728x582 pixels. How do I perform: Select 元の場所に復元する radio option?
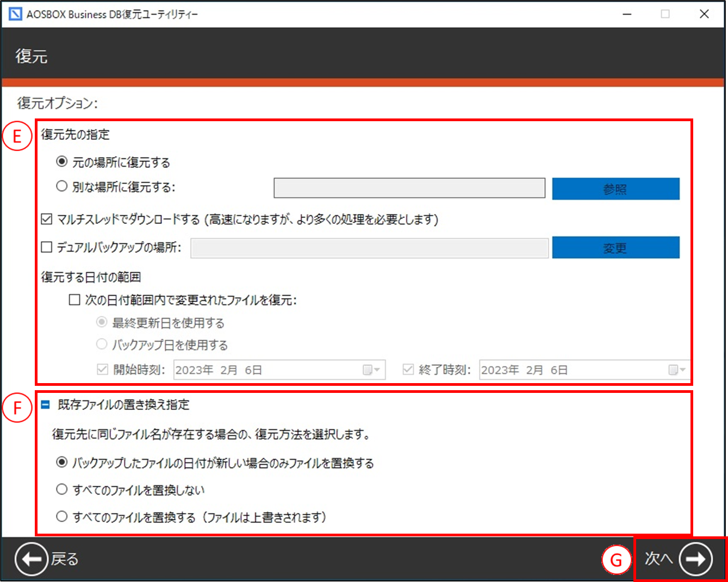click(x=62, y=161)
